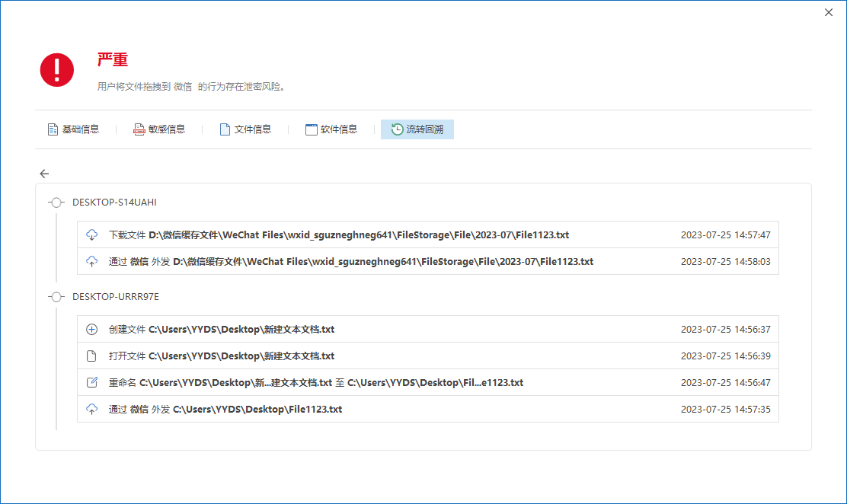Select 外发 C:\Users\YYDS\Desktop\File1123.txt entry

[x=225, y=409]
